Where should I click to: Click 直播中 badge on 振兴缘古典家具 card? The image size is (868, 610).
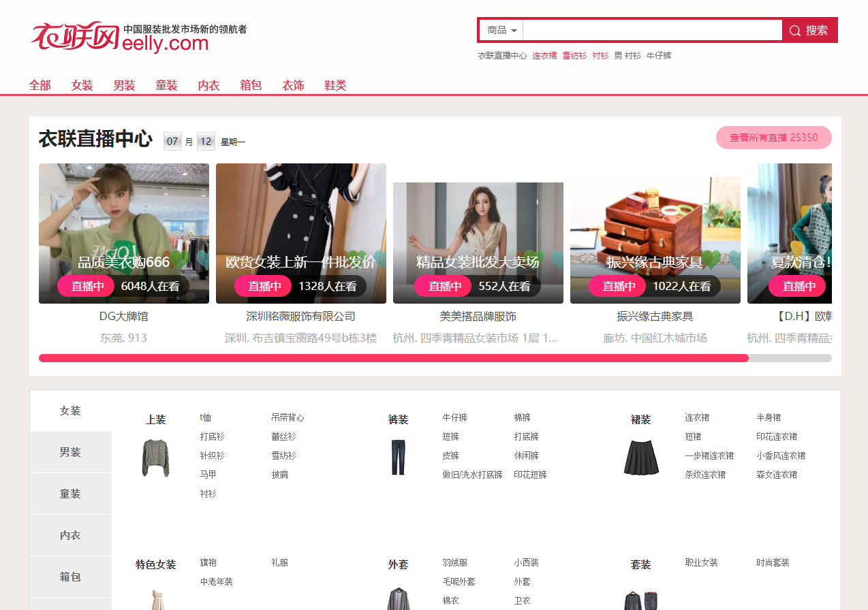coord(617,286)
